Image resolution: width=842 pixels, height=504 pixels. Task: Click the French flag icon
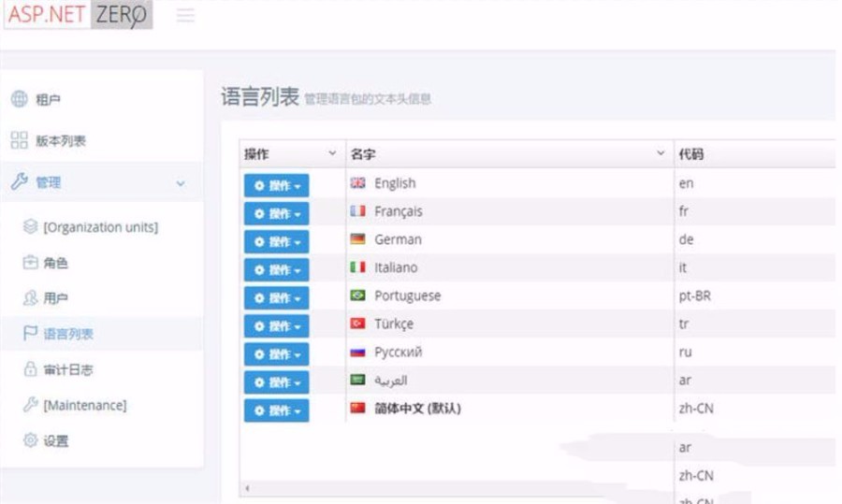tap(357, 211)
